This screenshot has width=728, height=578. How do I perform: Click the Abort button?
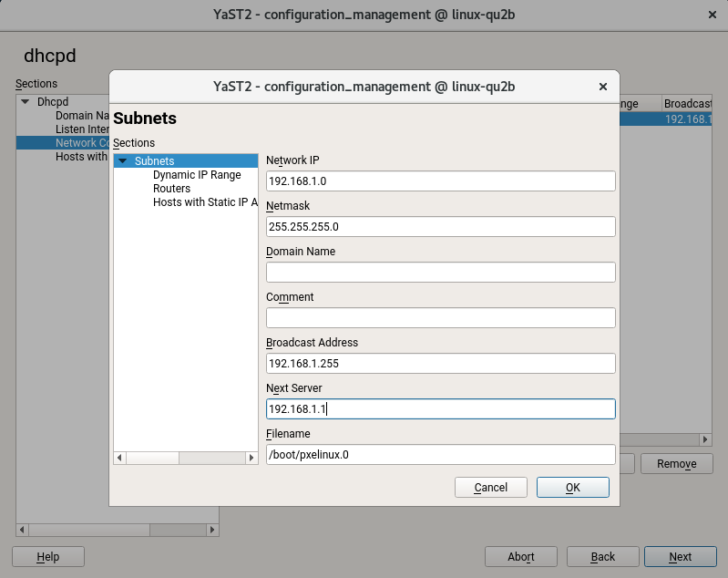coord(520,557)
